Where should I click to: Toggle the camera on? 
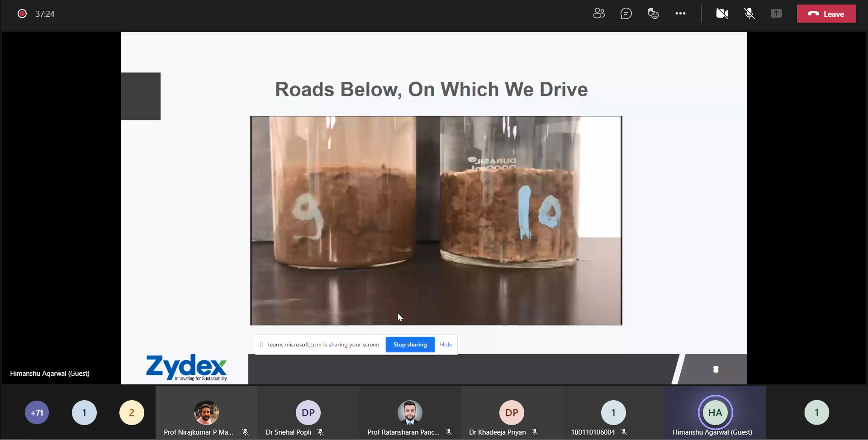[x=722, y=14]
